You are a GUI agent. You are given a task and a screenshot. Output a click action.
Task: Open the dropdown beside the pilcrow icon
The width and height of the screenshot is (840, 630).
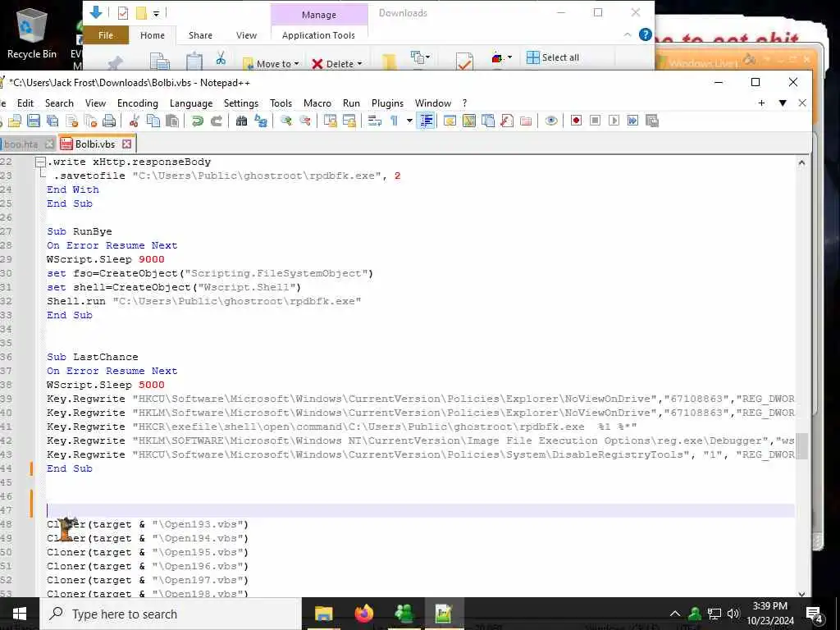click(x=409, y=121)
